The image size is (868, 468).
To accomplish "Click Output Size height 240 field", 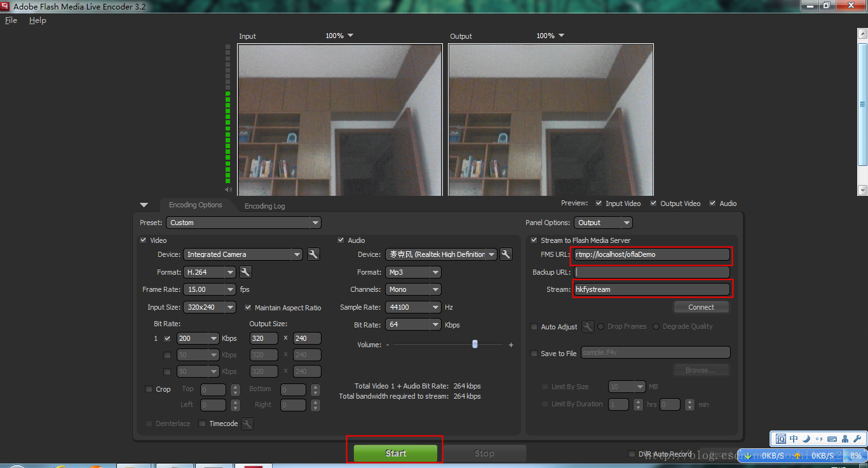I will pos(307,338).
